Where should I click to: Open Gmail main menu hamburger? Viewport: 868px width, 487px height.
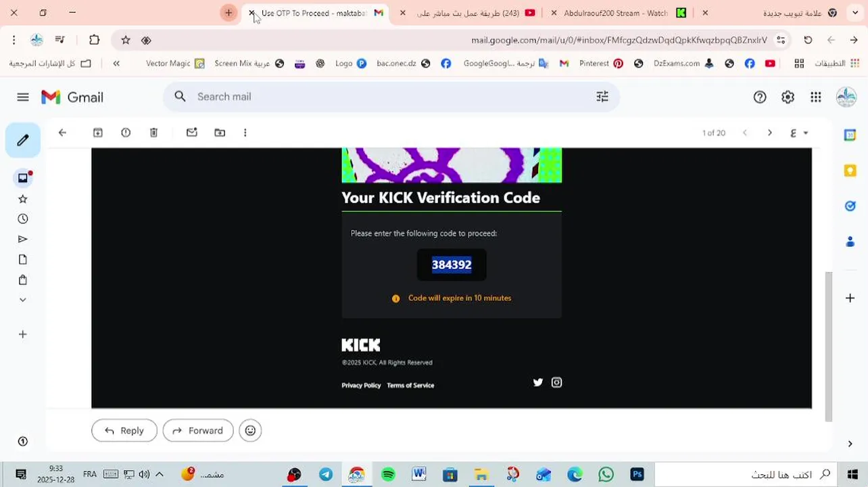coord(23,97)
